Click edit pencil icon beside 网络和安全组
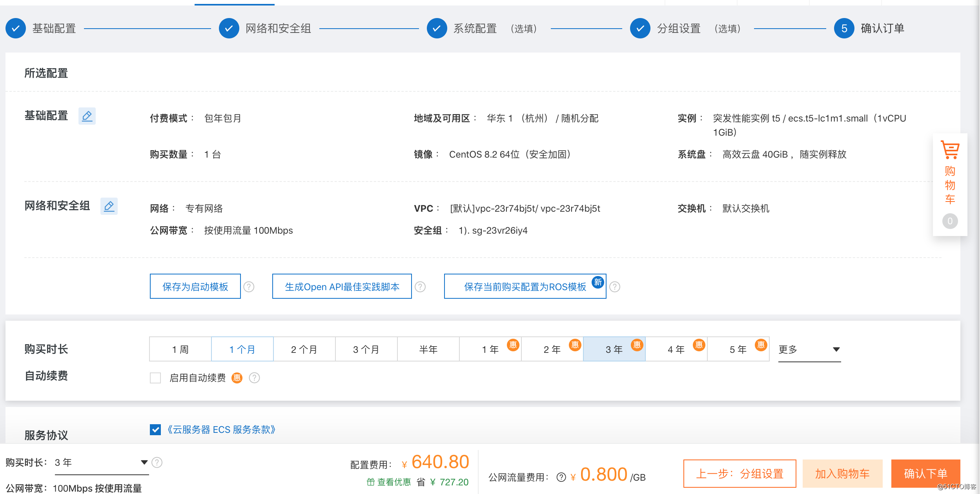 109,206
